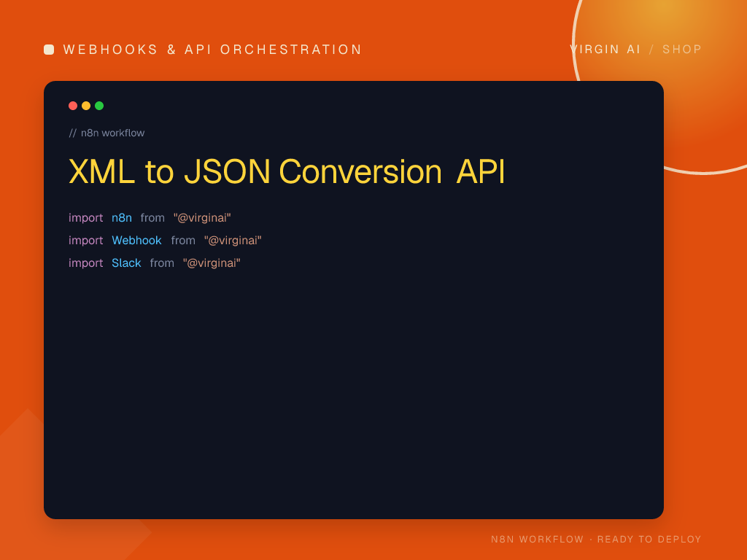Select "@virginai" string on the Webhook line
The image size is (747, 560).
click(x=233, y=240)
